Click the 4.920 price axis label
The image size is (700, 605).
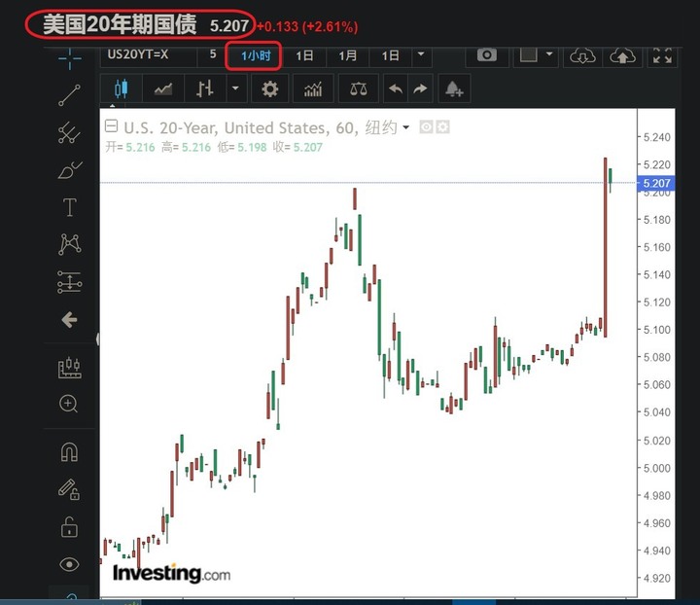click(x=656, y=578)
